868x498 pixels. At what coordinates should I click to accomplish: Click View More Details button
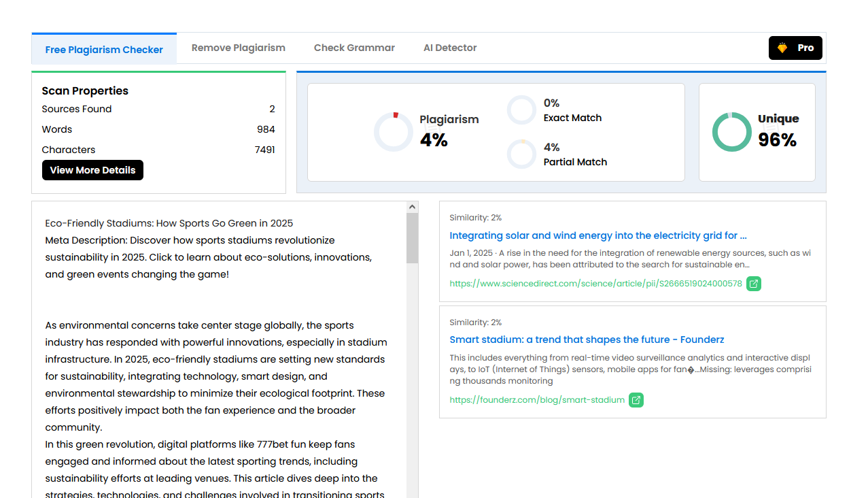[x=92, y=170]
